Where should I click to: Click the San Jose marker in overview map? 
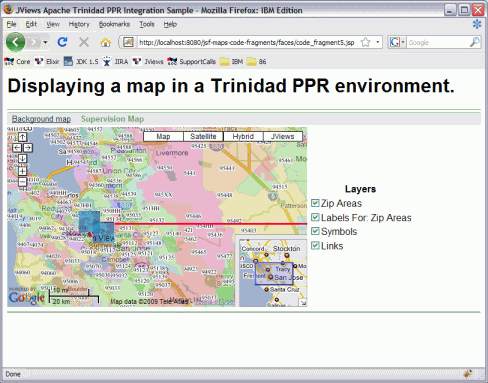tap(271, 277)
